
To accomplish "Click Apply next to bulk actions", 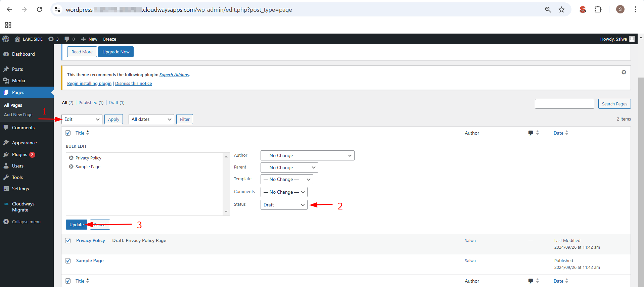I will point(113,119).
